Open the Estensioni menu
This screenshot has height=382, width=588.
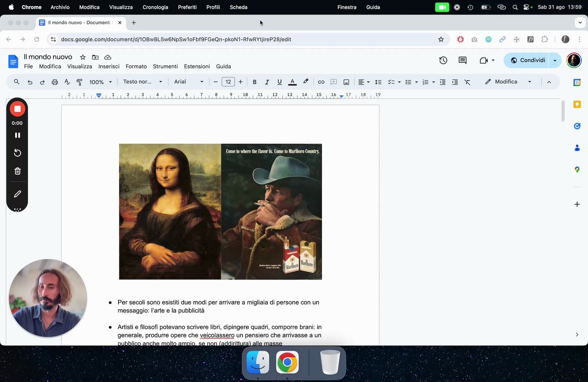pos(197,67)
